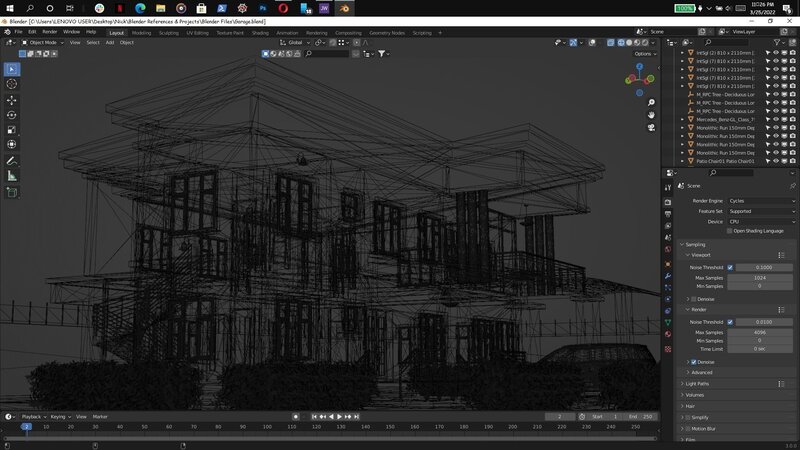800x450 pixels.
Task: Uncheck the Render Denoise checkbox
Action: pos(694,361)
